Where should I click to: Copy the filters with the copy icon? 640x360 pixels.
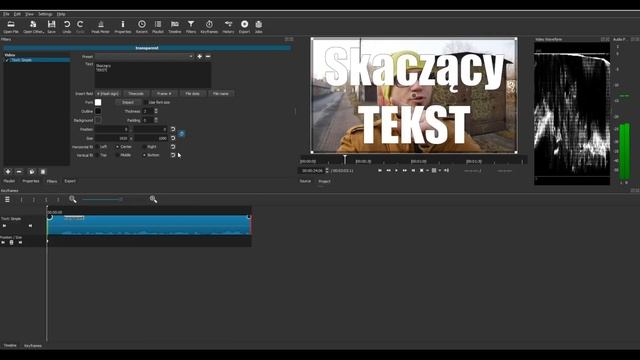point(31,172)
